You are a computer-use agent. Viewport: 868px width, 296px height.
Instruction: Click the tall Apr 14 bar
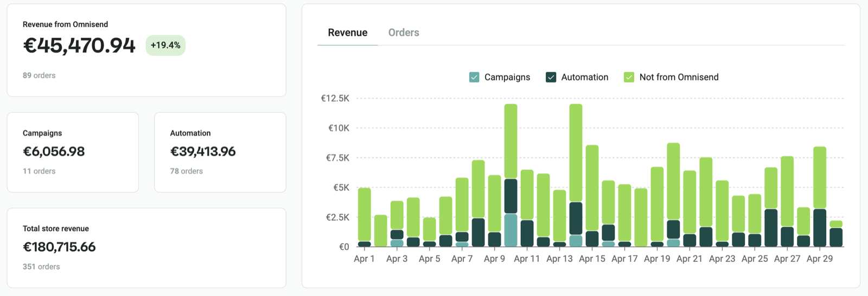576,175
